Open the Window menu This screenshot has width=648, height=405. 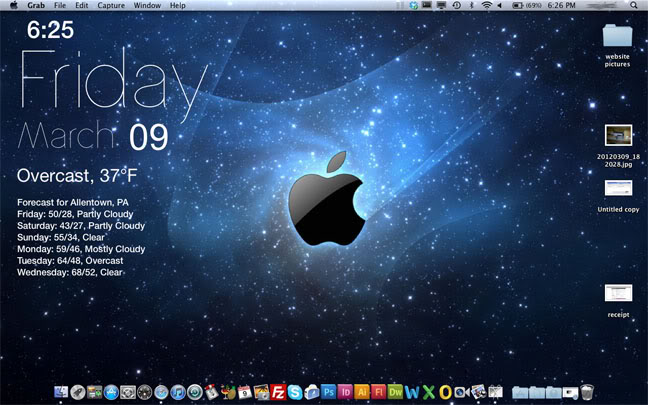pyautogui.click(x=147, y=5)
